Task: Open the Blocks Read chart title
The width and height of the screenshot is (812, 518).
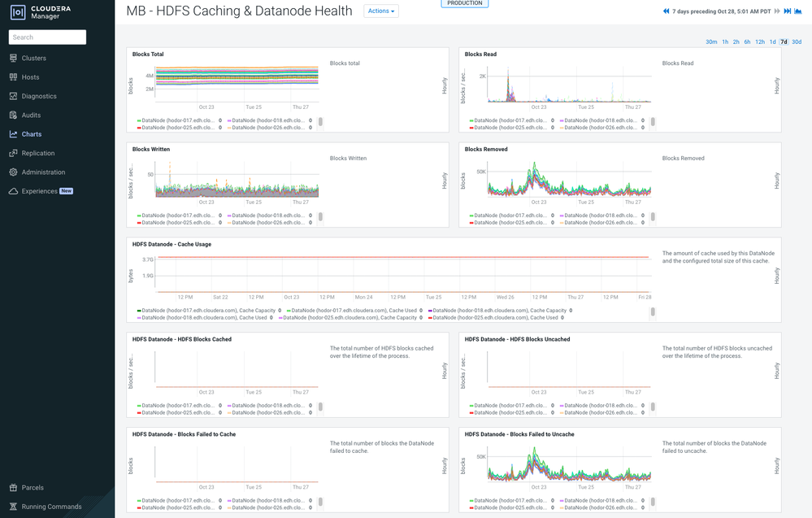Action: coord(480,54)
